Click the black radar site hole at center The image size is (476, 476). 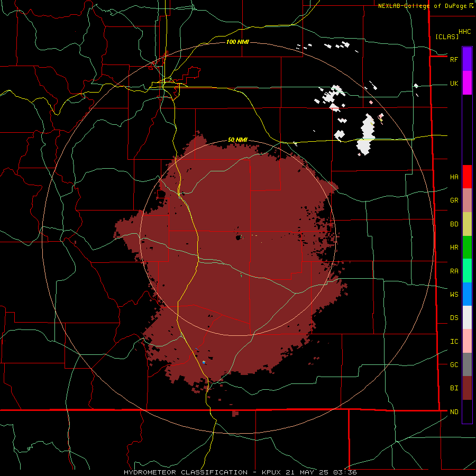[x=239, y=237]
